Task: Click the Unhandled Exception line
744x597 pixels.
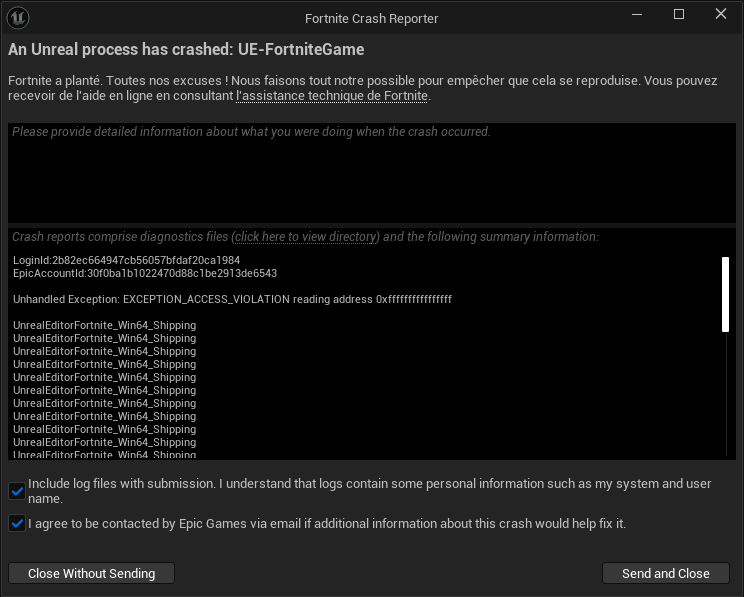Action: tap(232, 299)
